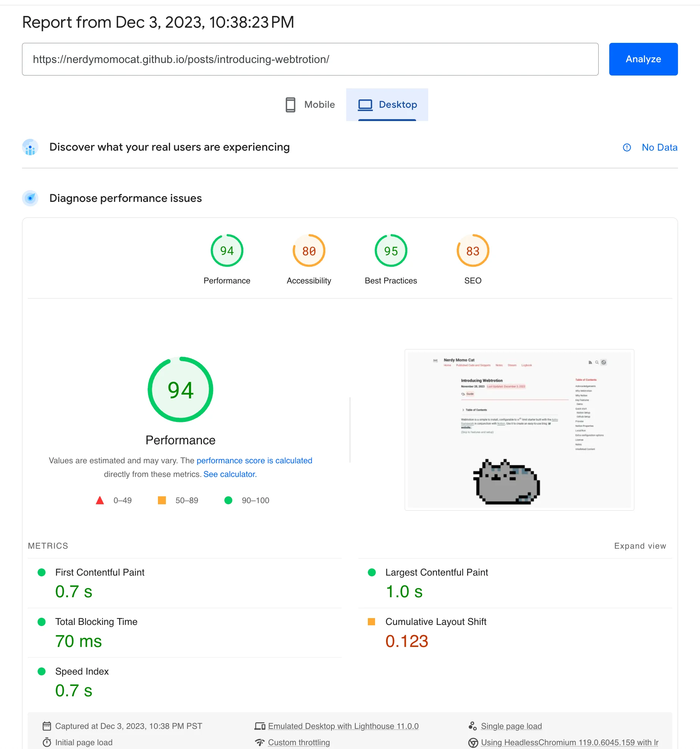
Task: Open the See calculator link
Action: [230, 474]
